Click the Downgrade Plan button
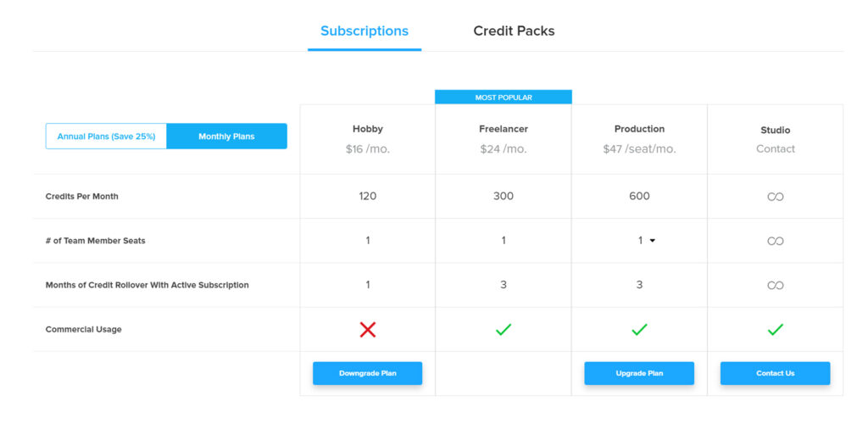 (368, 373)
